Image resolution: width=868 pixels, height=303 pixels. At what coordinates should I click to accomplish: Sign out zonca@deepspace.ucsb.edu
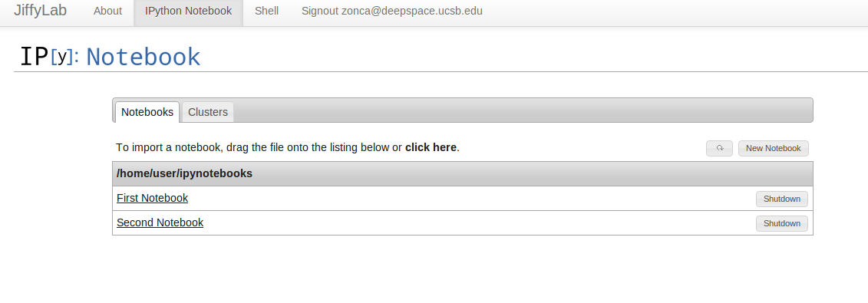(392, 11)
